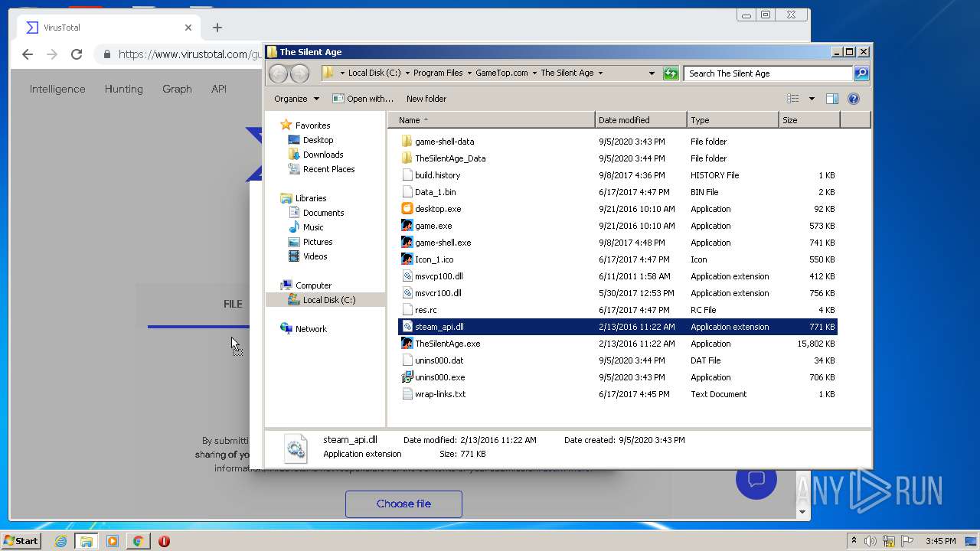Click the Explorer Forward navigation arrow
The image size is (980, 551).
coord(299,73)
